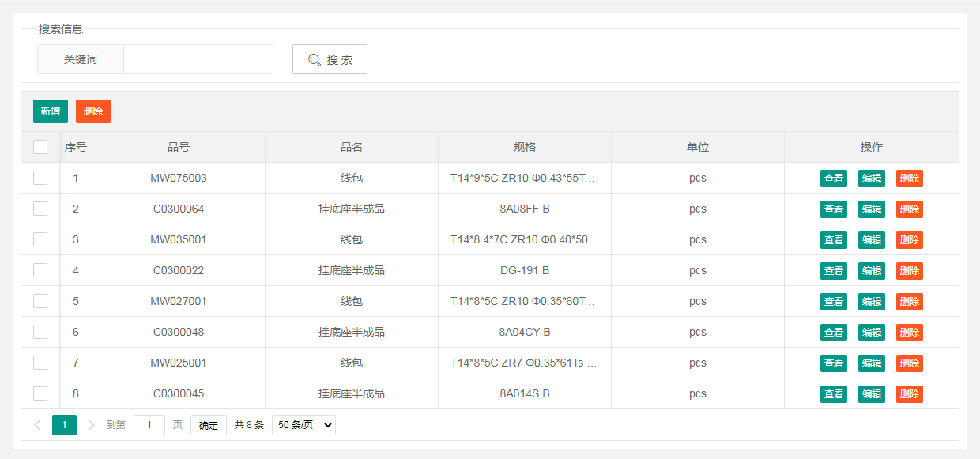Viewport: 980px width, 459px height.
Task: Click 删除 for row MW075003
Action: coord(910,179)
